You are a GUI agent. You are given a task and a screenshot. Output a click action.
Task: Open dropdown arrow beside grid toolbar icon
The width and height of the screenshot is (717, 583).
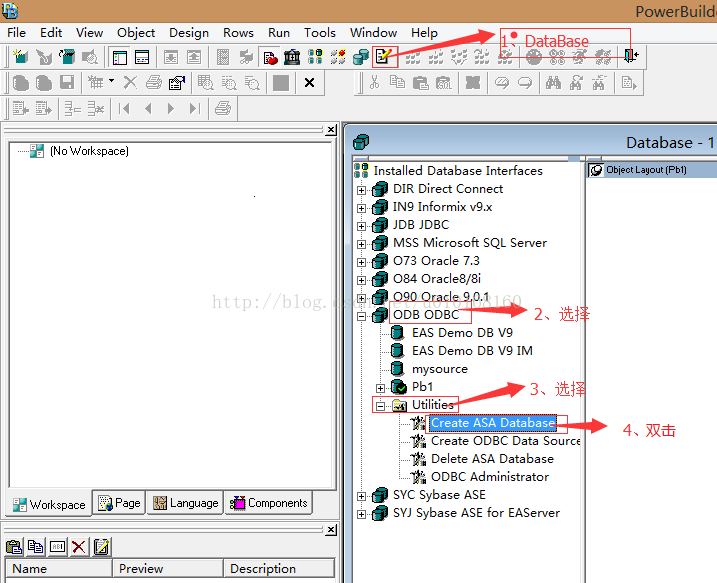click(112, 81)
